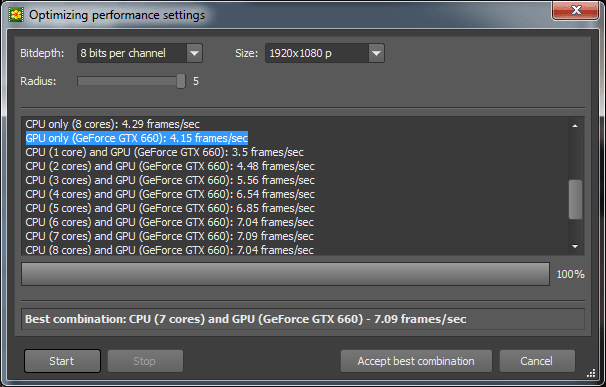Click the results list scroll up arrow

(575, 126)
